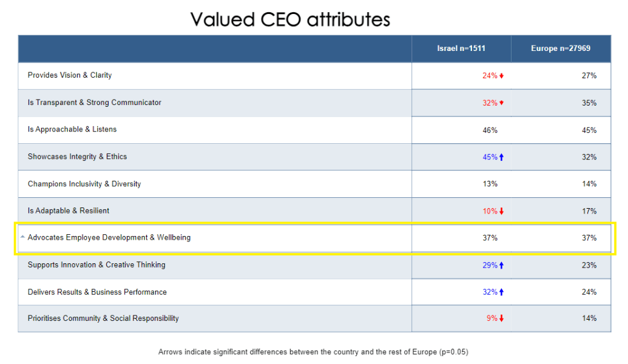Click the red down arrow beside 10%
Image resolution: width=628 pixels, height=364 pixels.
tap(502, 211)
